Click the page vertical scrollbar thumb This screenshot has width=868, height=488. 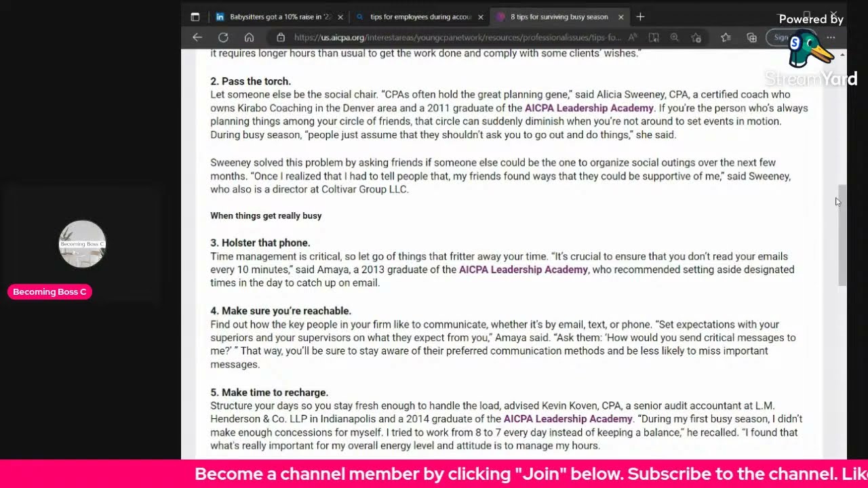click(x=842, y=235)
